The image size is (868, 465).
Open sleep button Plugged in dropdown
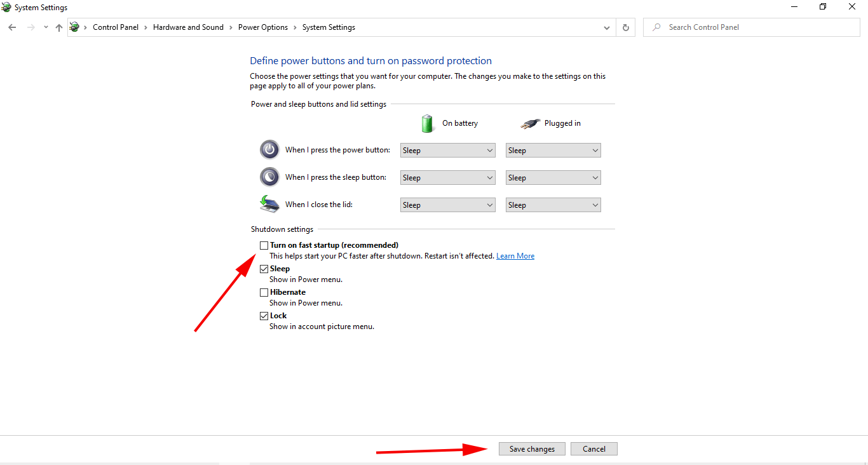coord(553,178)
